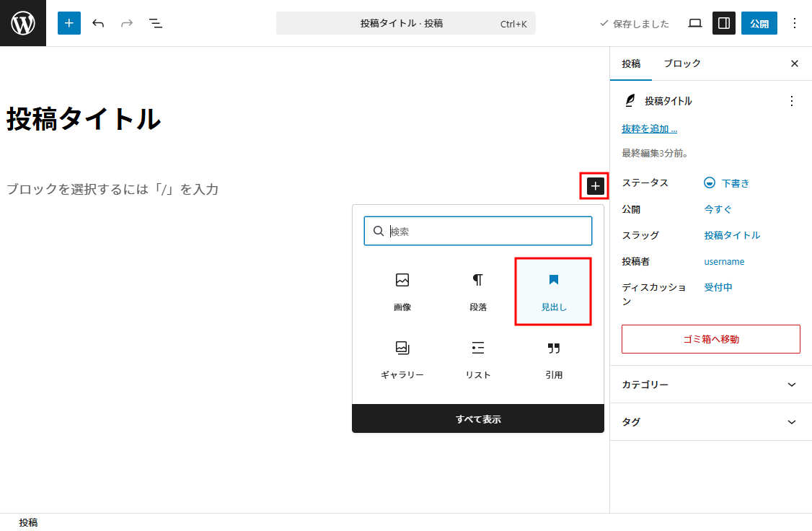Screen dimensions: 812x531
Task: Open the document overview list view
Action: point(155,23)
